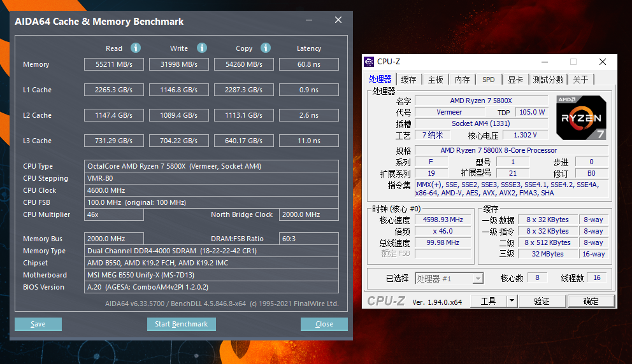Close the AIDA64 window with X
632x364 pixels.
pos(338,20)
